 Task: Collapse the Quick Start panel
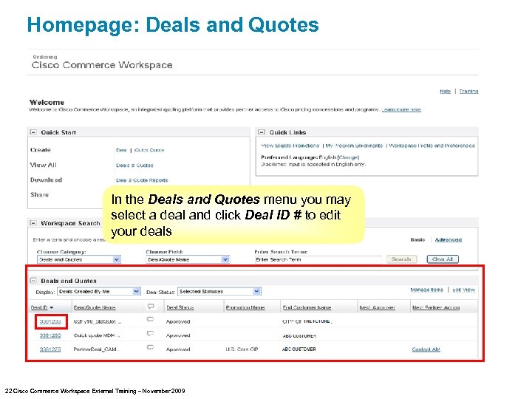(x=33, y=132)
